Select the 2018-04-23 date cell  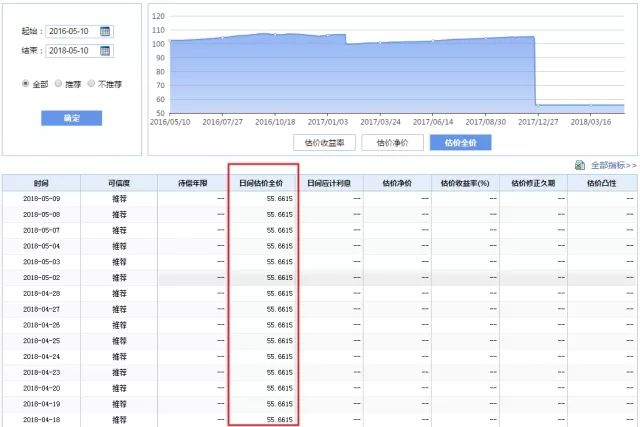[x=42, y=372]
